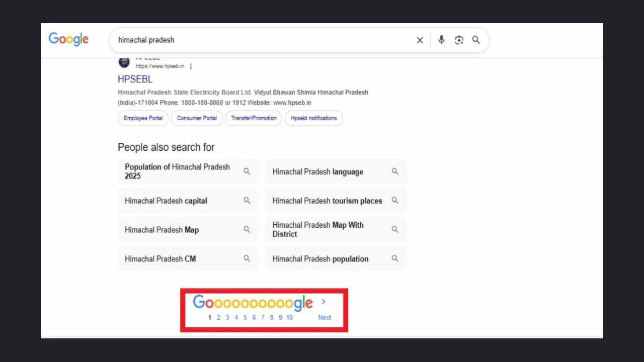Jump to results page 5 in pagination
Image resolution: width=644 pixels, height=362 pixels.
pyautogui.click(x=245, y=317)
